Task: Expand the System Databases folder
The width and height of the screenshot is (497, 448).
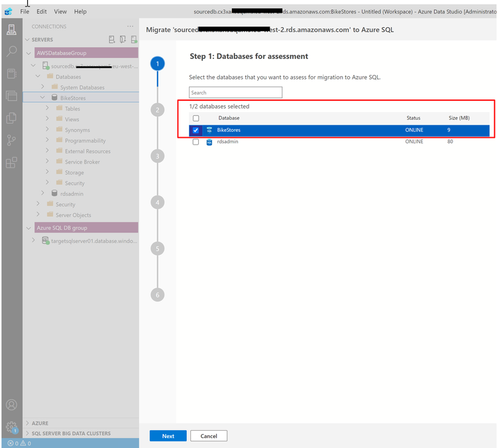Action: tap(43, 87)
